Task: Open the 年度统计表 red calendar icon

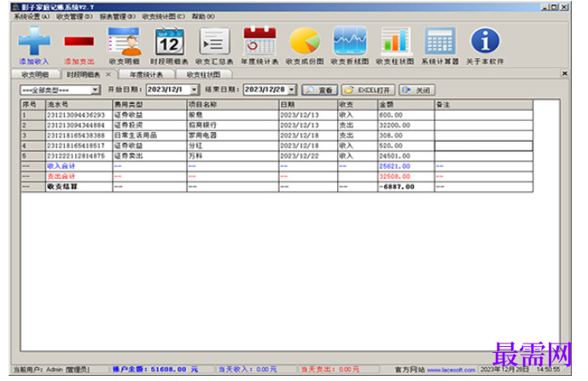Action: tap(259, 41)
